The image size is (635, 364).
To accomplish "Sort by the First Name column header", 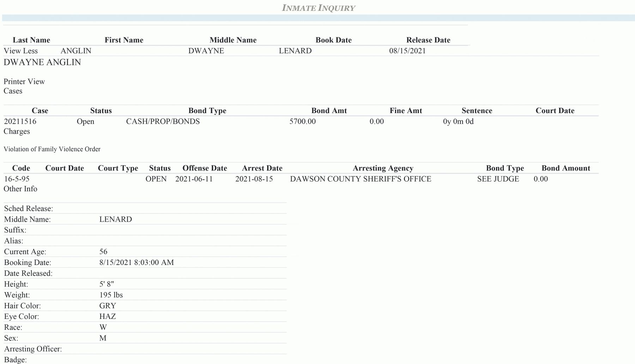I will [124, 40].
